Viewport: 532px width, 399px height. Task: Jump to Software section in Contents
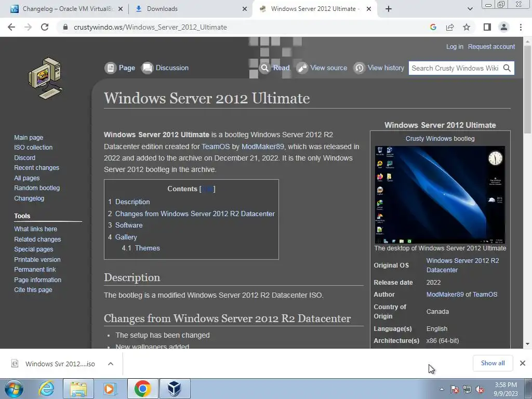[129, 225]
